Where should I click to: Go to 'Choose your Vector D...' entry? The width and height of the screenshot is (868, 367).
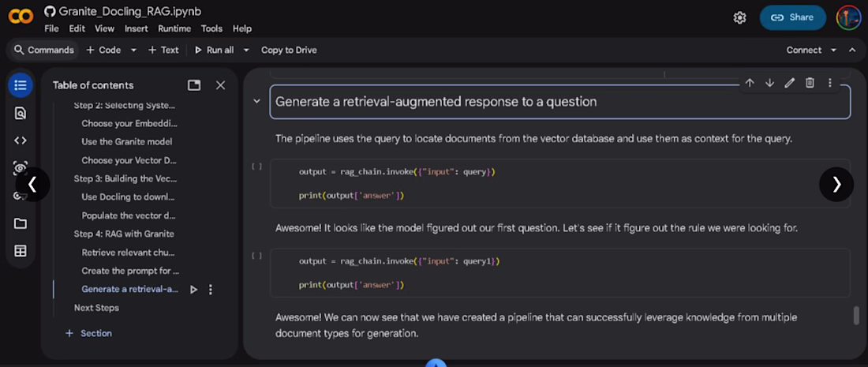coord(129,160)
